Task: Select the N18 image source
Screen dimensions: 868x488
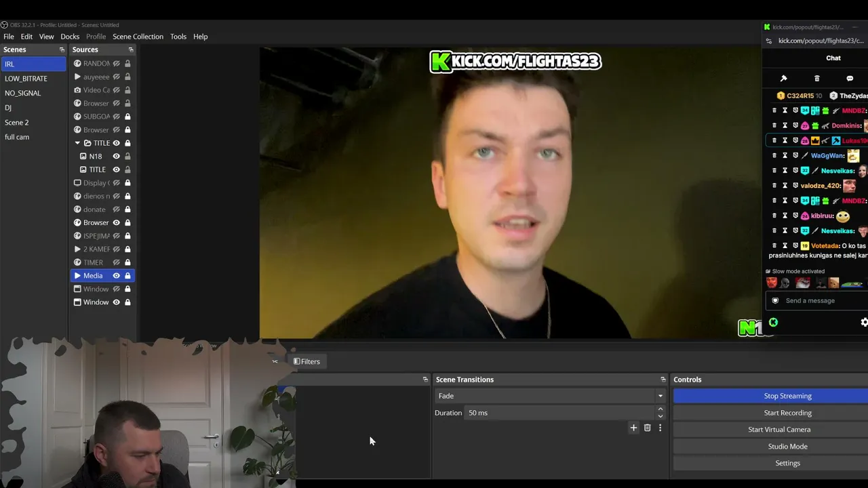Action: pos(95,157)
